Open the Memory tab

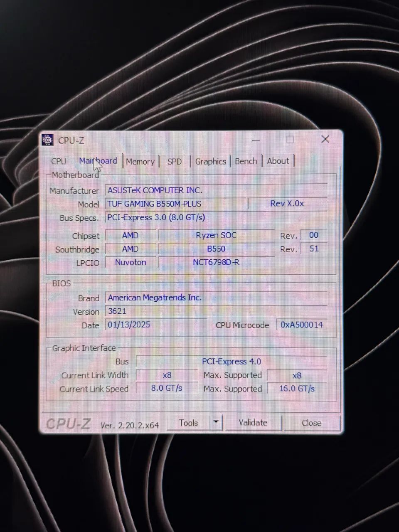[x=140, y=161]
